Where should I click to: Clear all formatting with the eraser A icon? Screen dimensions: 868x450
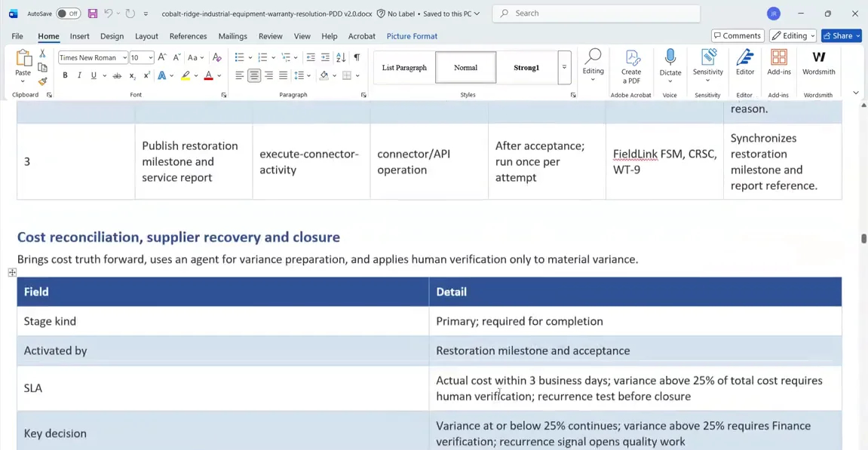pyautogui.click(x=217, y=57)
